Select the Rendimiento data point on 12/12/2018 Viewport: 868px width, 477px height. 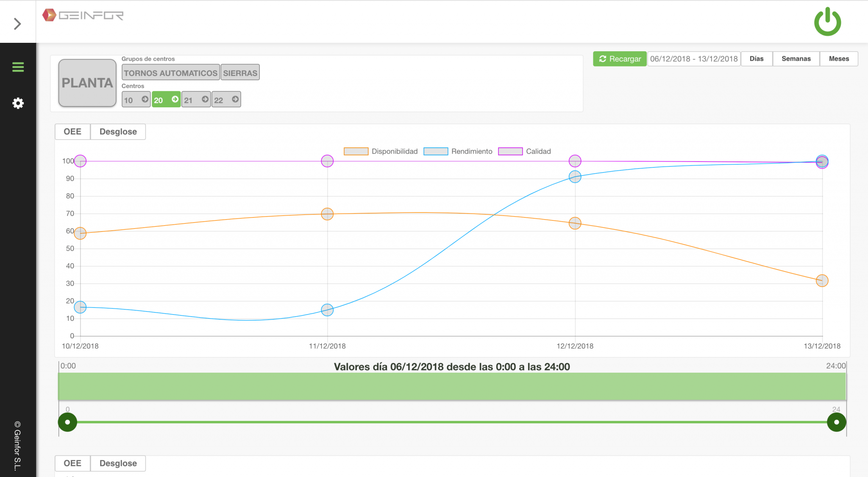click(575, 178)
